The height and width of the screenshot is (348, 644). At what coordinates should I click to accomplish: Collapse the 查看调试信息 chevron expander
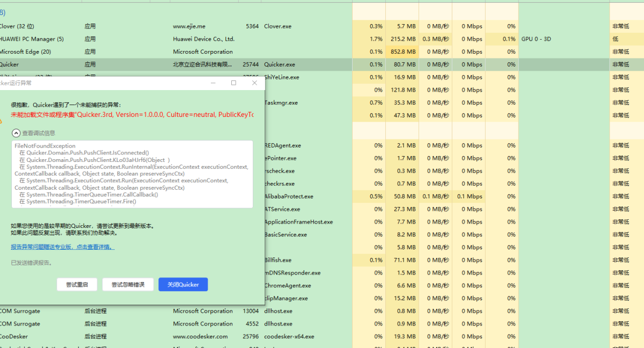click(16, 133)
